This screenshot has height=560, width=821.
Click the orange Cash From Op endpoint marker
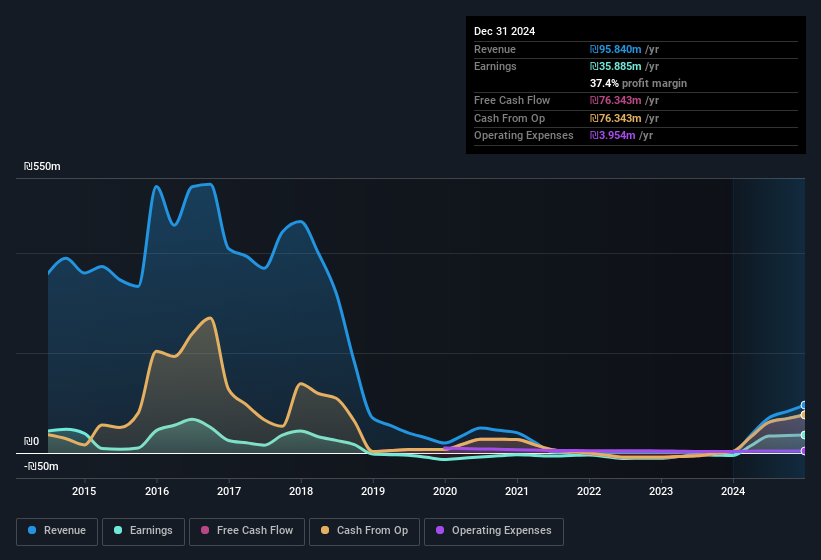coord(803,415)
